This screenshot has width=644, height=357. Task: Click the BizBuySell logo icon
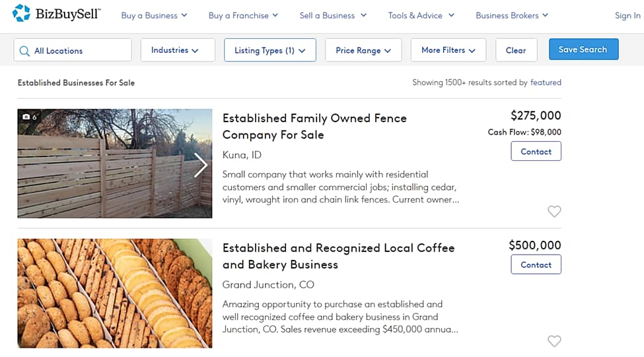point(21,13)
